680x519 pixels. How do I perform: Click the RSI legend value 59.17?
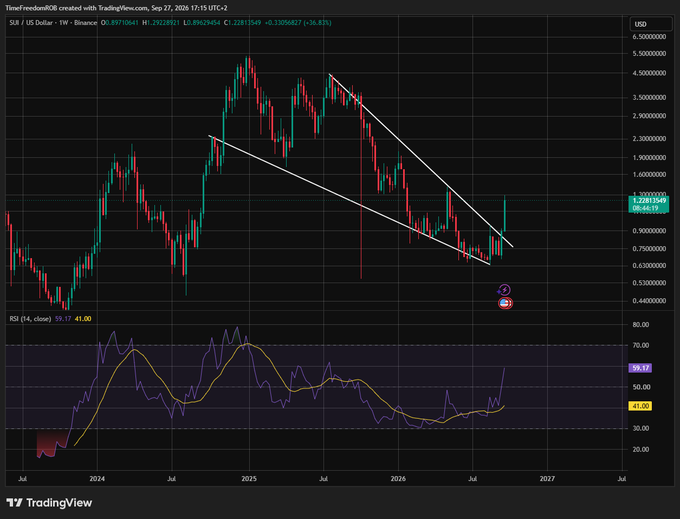pyautogui.click(x=63, y=319)
